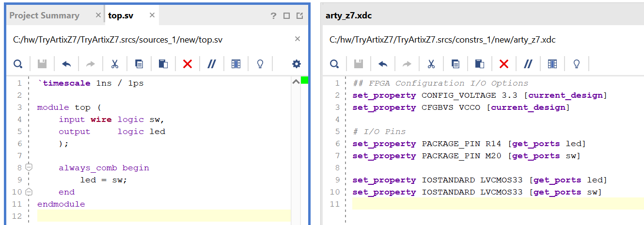
Task: Click "`timescale 1ns / 1ps" line
Action: (91, 83)
